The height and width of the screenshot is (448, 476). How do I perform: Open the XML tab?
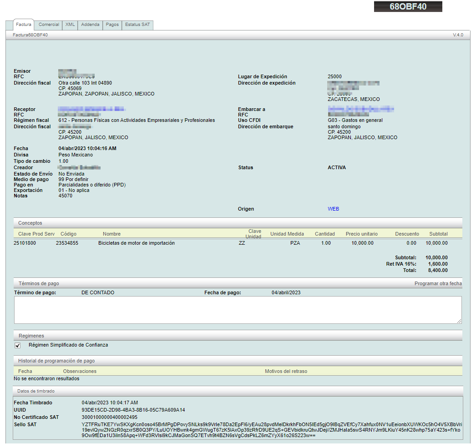(70, 25)
